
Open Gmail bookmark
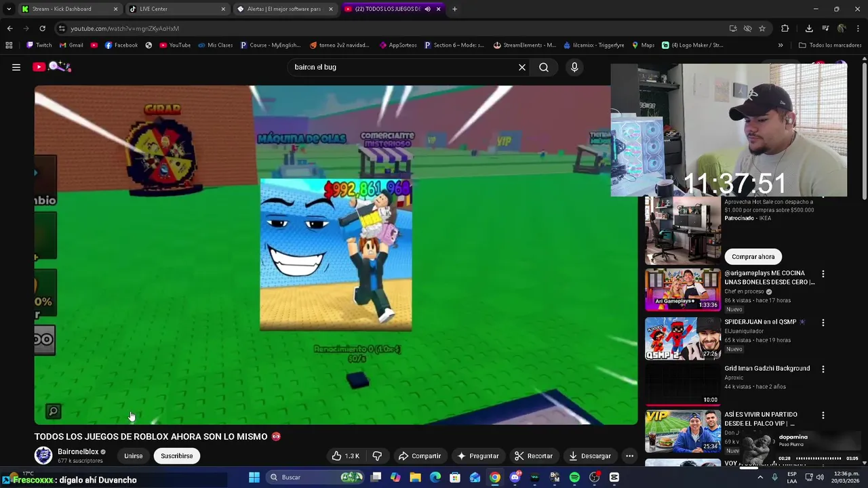point(71,45)
